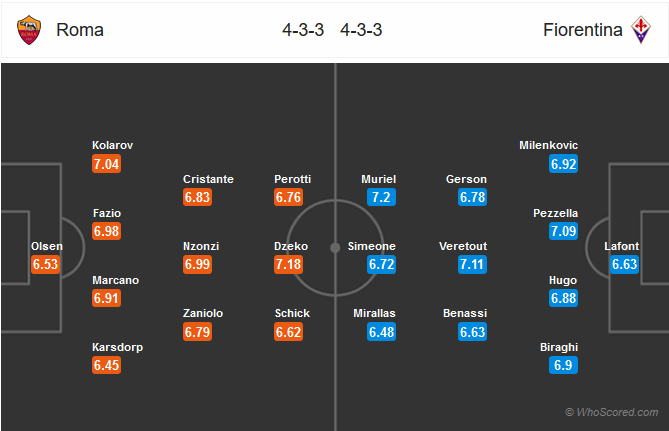Click Roma's 4-3-3 formation text
This screenshot has width=669, height=431.
303,30
